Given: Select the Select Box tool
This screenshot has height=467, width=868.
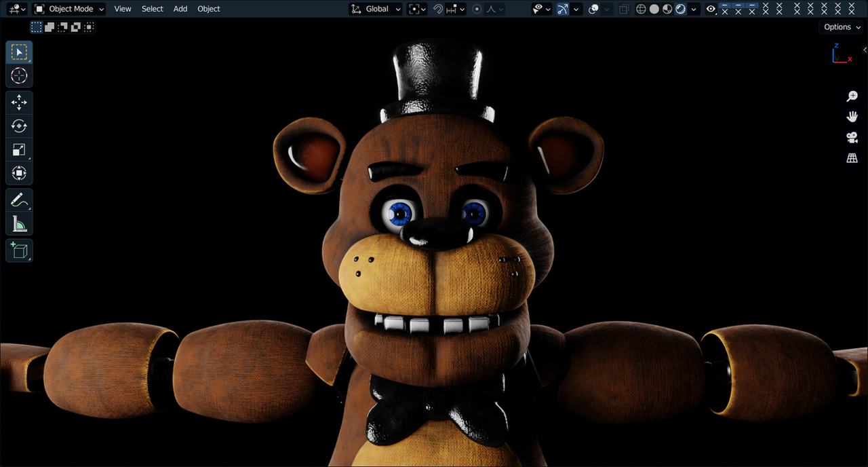Looking at the screenshot, I should [19, 52].
